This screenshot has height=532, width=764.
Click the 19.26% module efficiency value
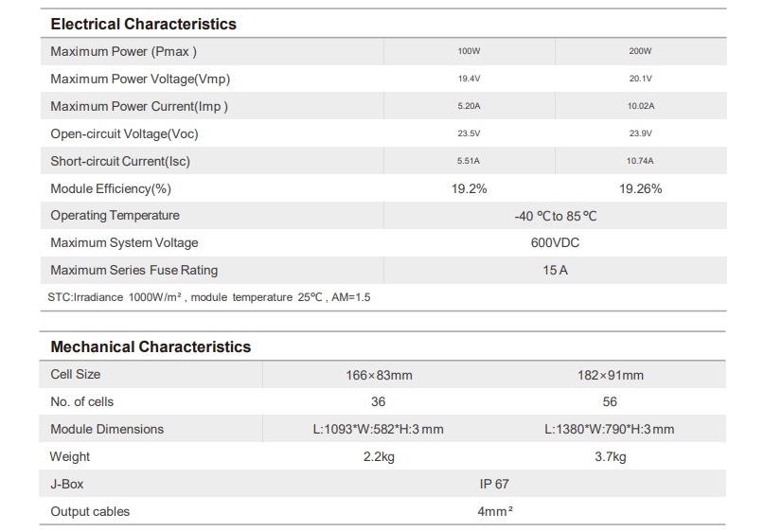[x=640, y=188]
